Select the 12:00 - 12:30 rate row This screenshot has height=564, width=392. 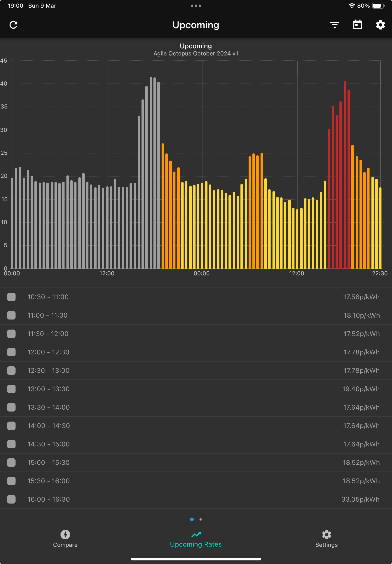point(196,352)
